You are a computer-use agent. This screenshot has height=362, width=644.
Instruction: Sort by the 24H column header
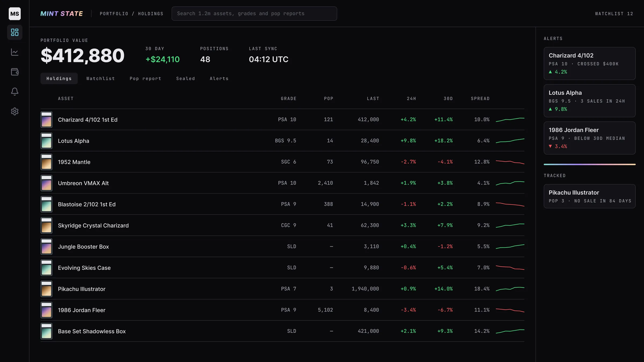411,99
